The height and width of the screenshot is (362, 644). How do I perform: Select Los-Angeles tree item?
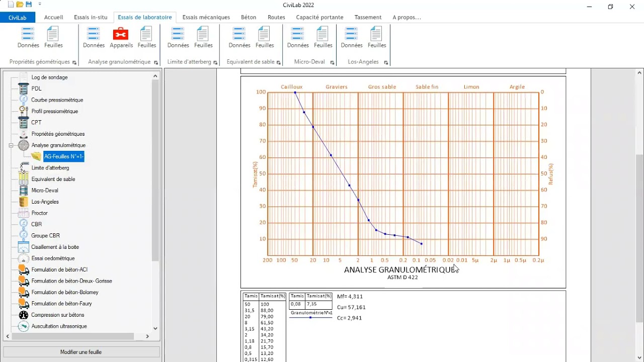pos(45,202)
